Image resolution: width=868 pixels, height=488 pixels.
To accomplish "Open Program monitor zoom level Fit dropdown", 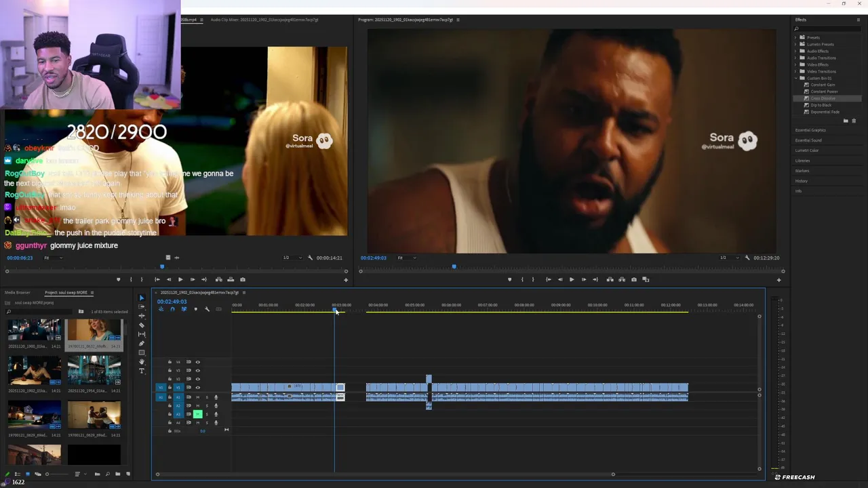I will [406, 258].
